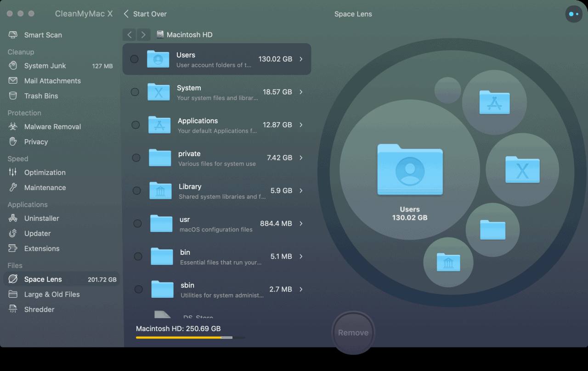Screen dimensions: 588x371
Task: Select the Applications bubble in the map
Action: pyautogui.click(x=494, y=102)
